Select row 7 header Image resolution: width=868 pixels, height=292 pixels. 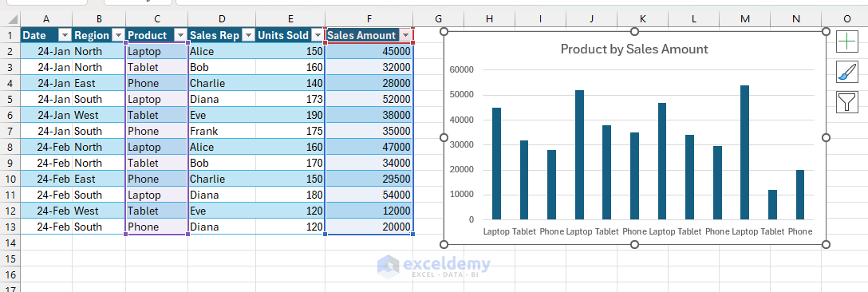pyautogui.click(x=10, y=132)
